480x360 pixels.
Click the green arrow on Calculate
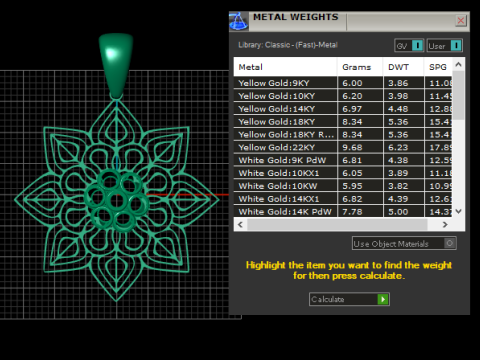click(383, 299)
